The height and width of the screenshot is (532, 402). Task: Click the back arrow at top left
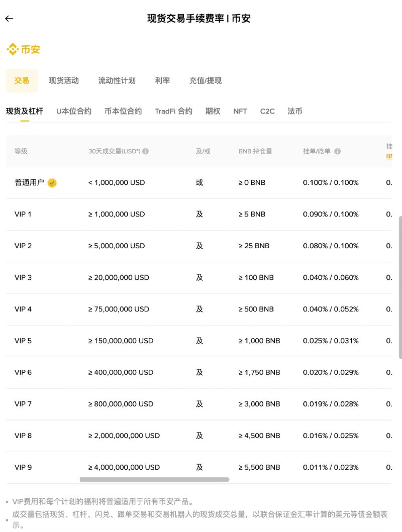(9, 19)
